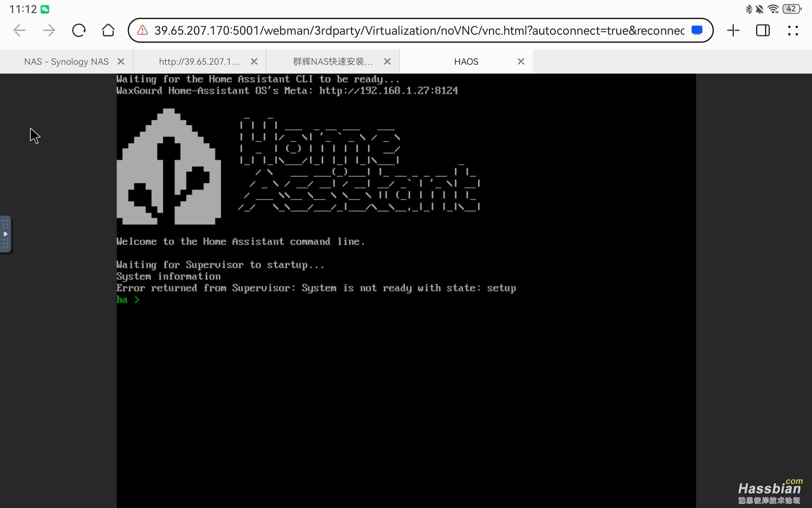Close the HAOS tab
This screenshot has height=508, width=812.
(x=521, y=62)
